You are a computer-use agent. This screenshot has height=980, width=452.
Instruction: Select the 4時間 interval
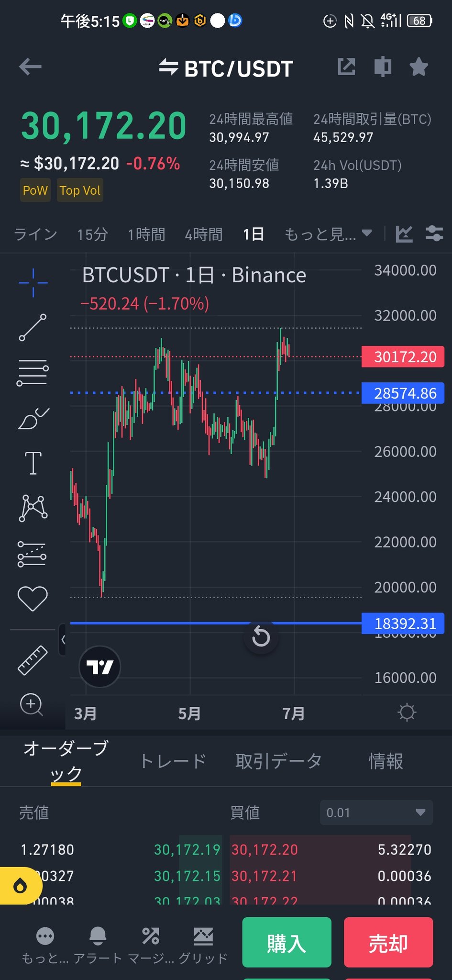pyautogui.click(x=204, y=234)
